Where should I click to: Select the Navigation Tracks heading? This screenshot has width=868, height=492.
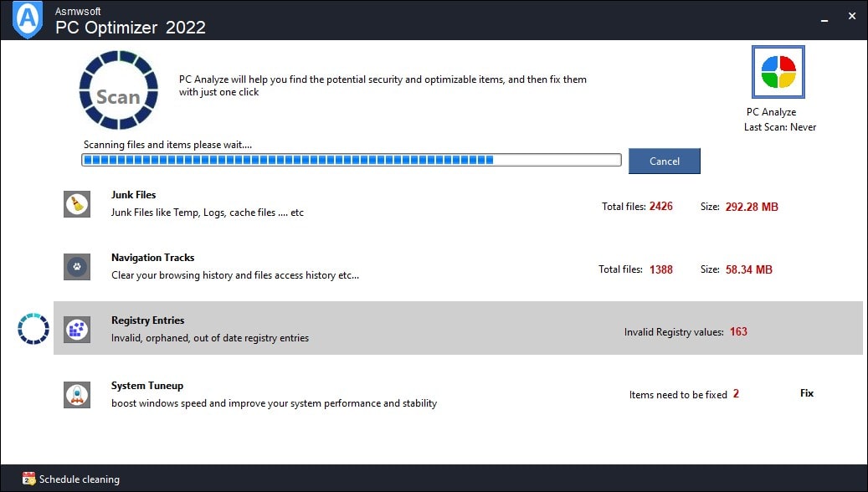(x=153, y=258)
